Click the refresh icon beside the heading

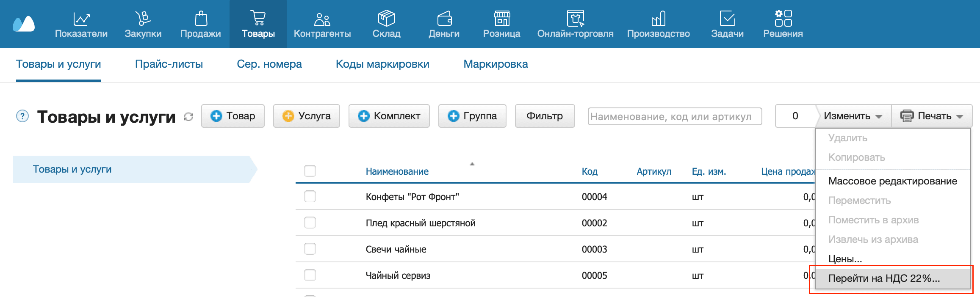pos(188,117)
